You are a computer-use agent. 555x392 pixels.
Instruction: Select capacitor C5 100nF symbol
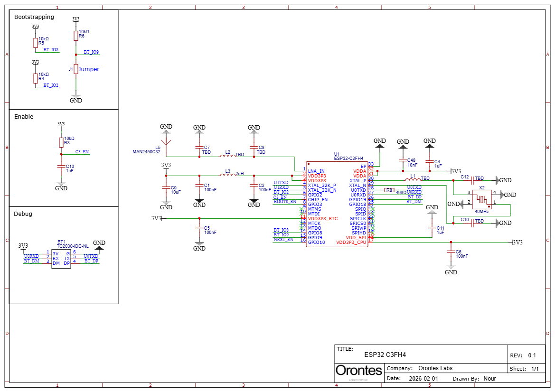click(199, 228)
